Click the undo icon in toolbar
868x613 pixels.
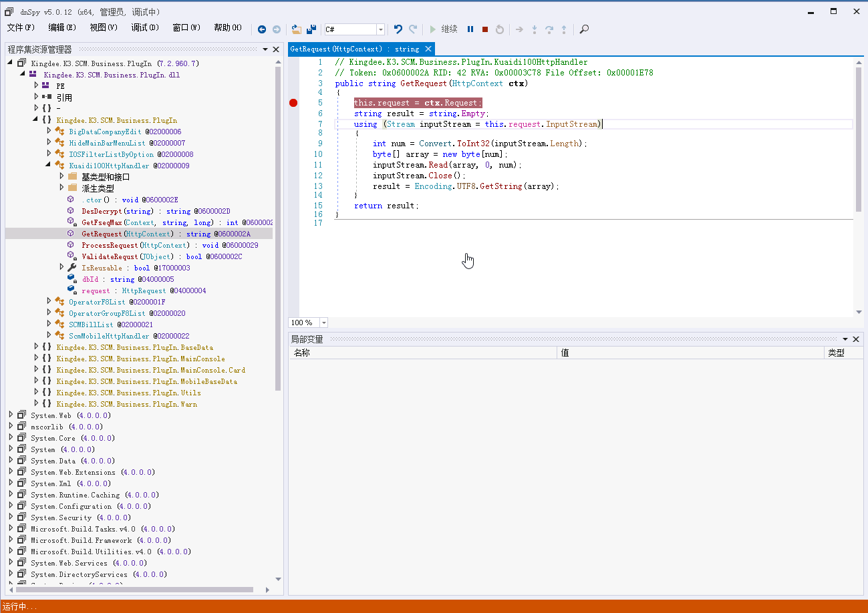point(398,29)
